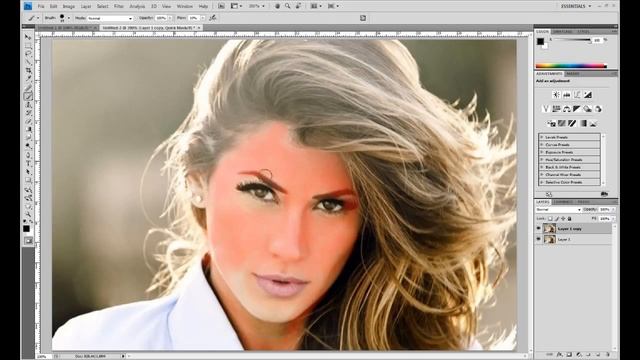Click Curves adjustment icon
Image resolution: width=640 pixels, height=360 pixels.
coord(577,95)
